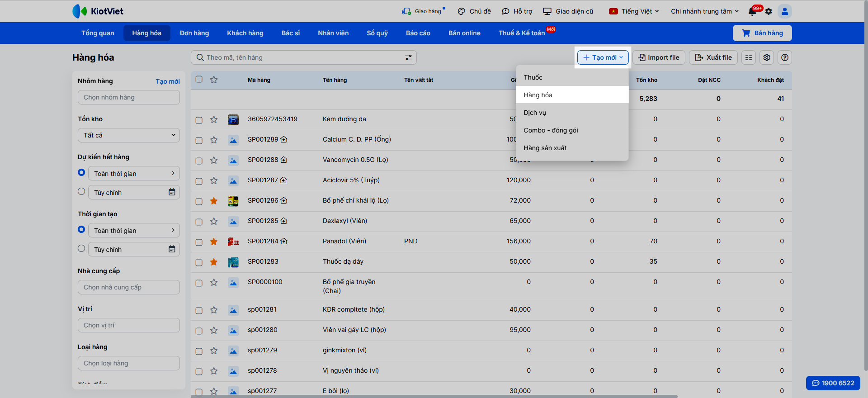Tick the select-all header checkbox

pyautogui.click(x=199, y=80)
